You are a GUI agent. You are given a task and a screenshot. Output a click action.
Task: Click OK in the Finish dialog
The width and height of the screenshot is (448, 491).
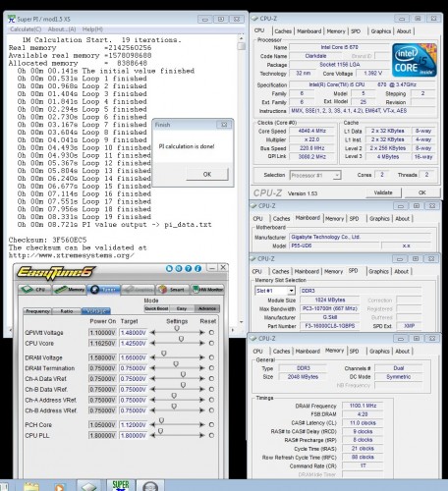[x=207, y=174]
